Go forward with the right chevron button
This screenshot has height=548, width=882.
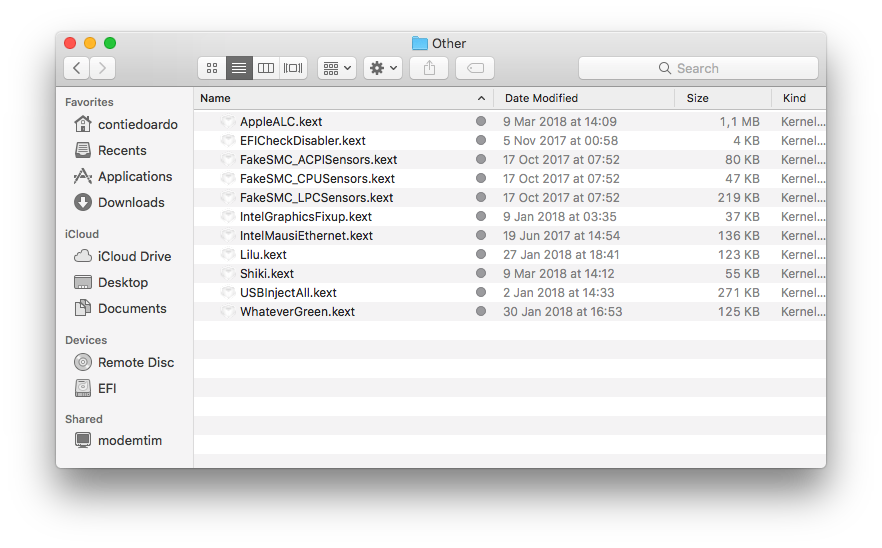point(102,68)
